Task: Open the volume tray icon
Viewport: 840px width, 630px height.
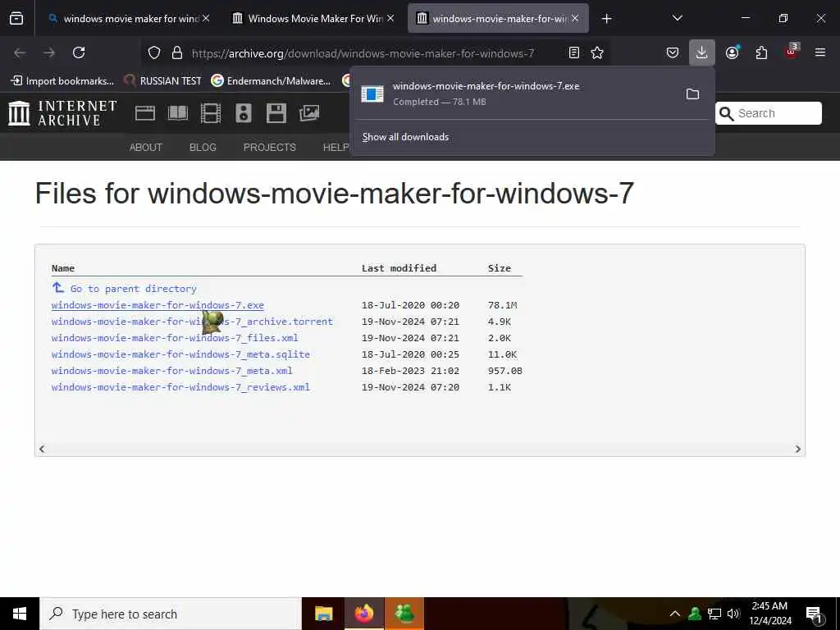Action: 733,614
